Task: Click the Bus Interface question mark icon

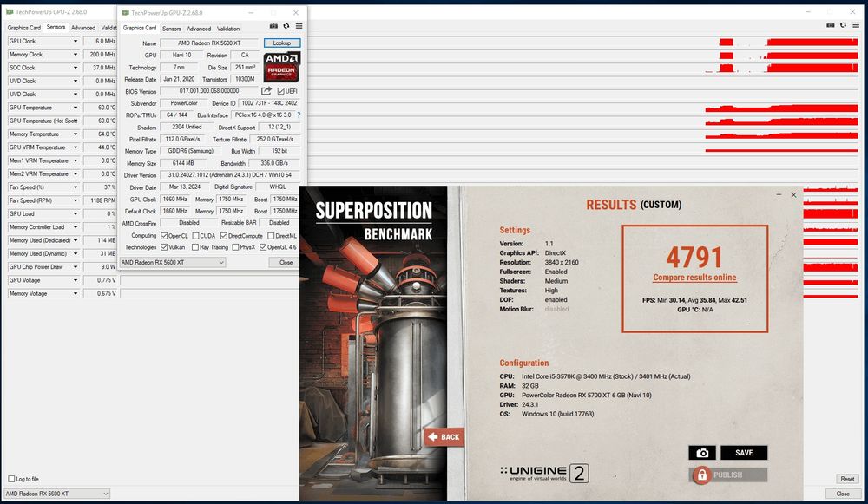Action: point(299,115)
